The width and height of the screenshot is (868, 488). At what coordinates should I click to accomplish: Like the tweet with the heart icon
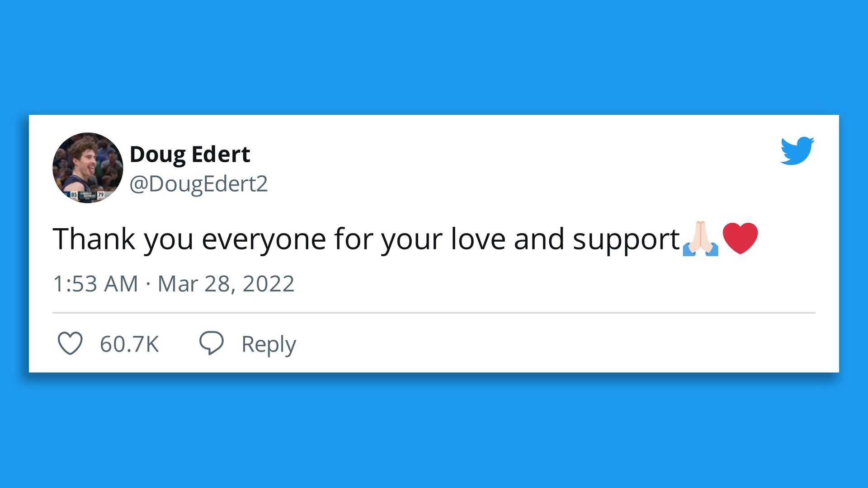(70, 343)
